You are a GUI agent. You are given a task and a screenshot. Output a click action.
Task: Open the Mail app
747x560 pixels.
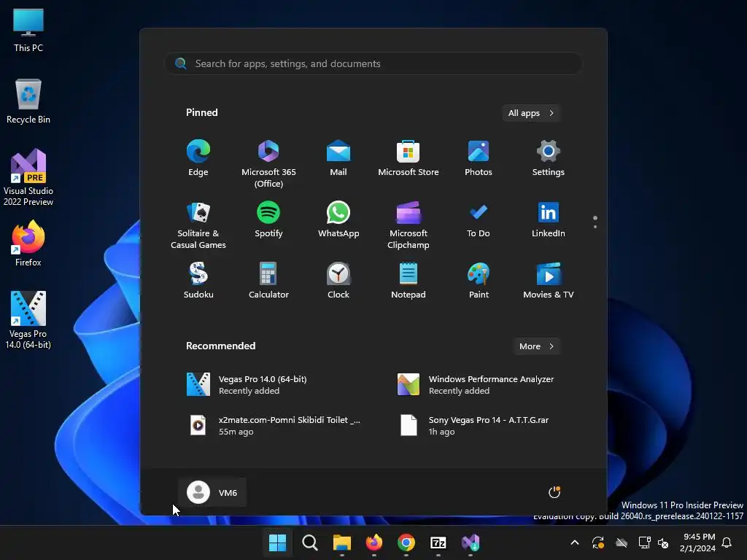coord(338,158)
